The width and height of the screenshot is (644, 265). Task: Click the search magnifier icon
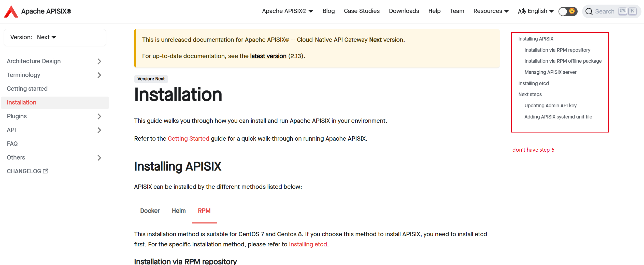pos(589,11)
